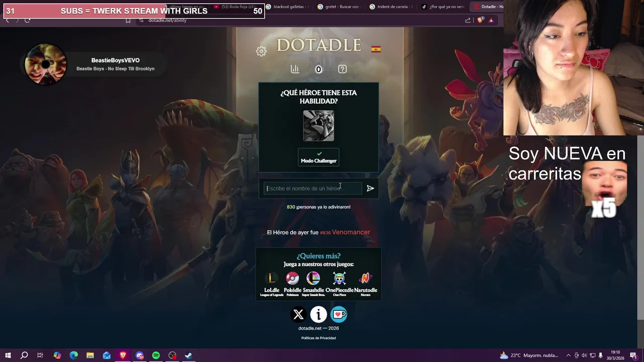Open the Dotadle settings gear
The width and height of the screenshot is (644, 362).
[261, 51]
